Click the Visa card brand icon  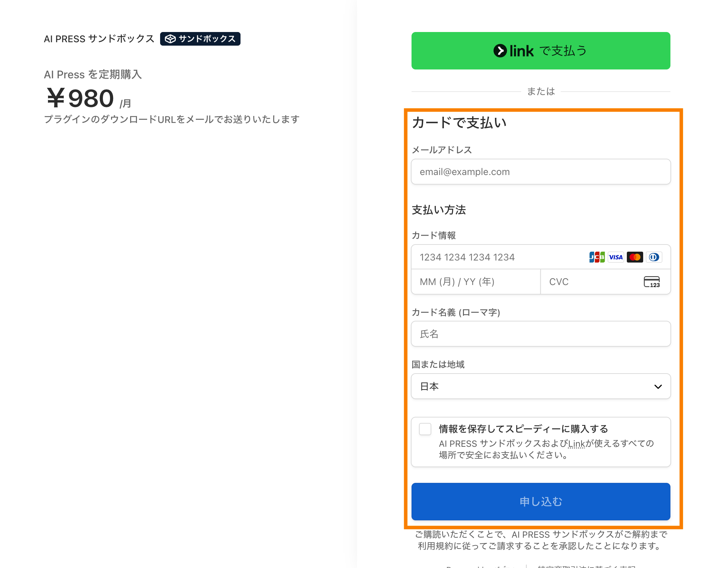[x=616, y=257]
